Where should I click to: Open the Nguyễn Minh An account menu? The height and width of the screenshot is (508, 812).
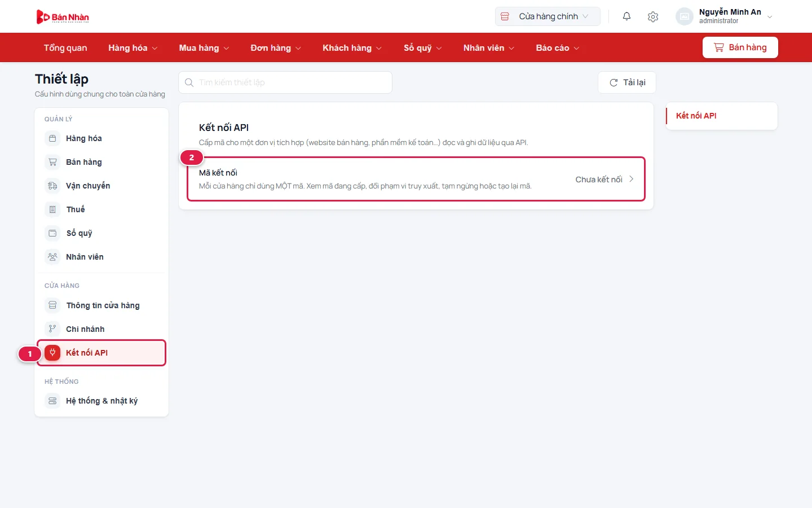coord(725,16)
